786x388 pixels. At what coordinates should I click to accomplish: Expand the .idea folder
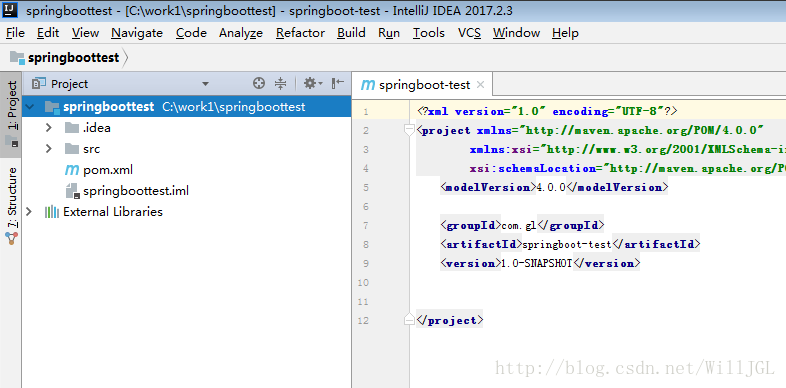[x=49, y=128]
